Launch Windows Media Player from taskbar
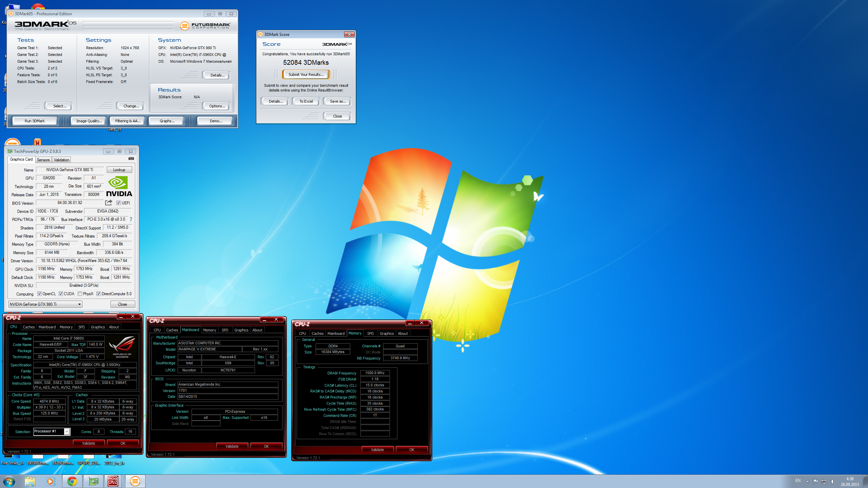The width and height of the screenshot is (868, 488). (51, 481)
